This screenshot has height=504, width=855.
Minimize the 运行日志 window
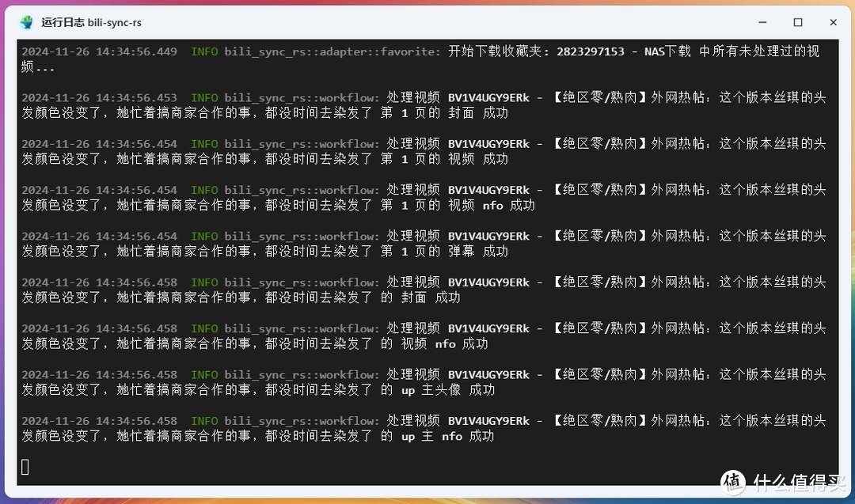(762, 22)
